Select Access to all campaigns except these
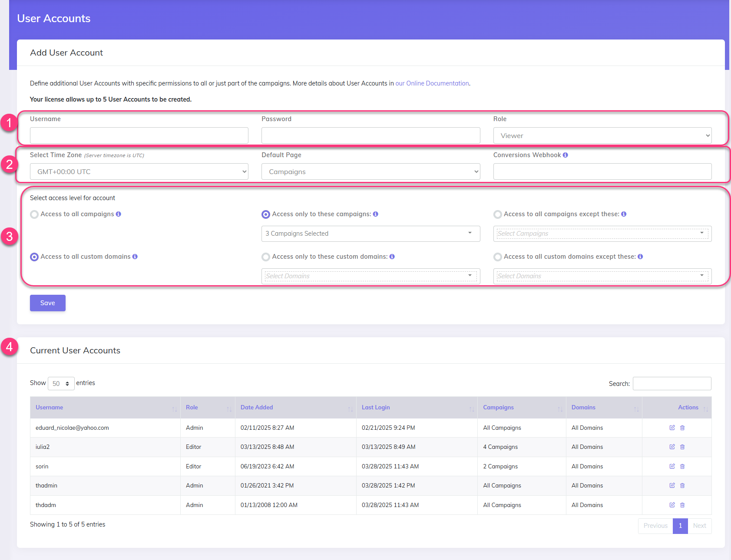This screenshot has height=560, width=731. tap(497, 214)
